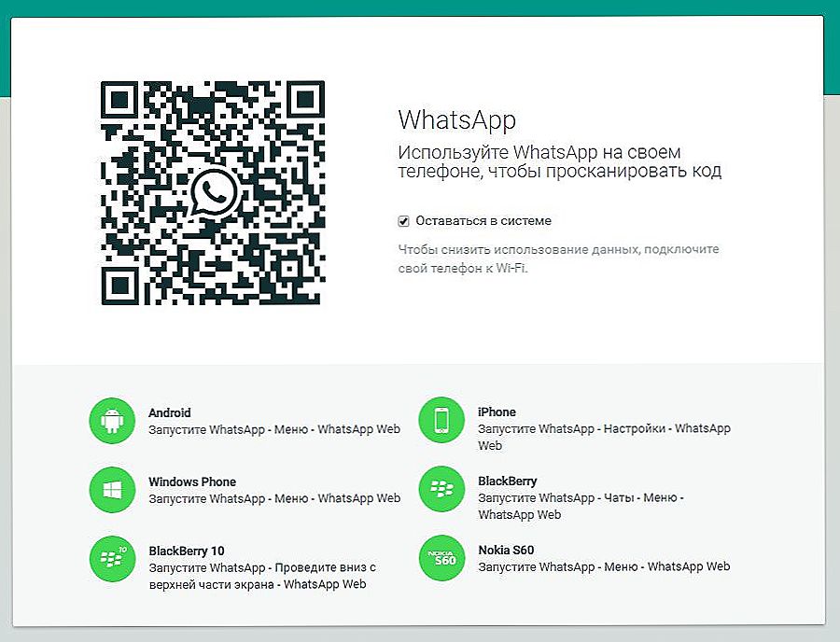Click the 'Используйте WhatsApp на своем телефоне' instruction text
The height and width of the screenshot is (642, 840).
[x=559, y=161]
